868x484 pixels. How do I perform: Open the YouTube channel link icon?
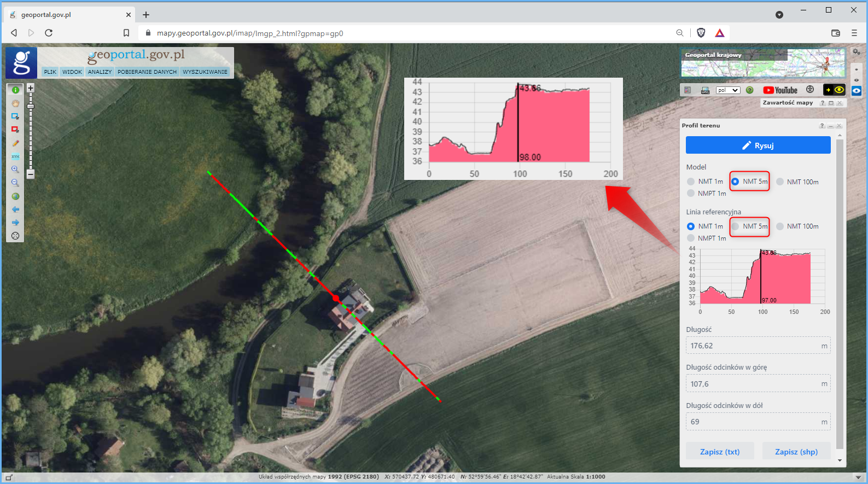coord(780,90)
